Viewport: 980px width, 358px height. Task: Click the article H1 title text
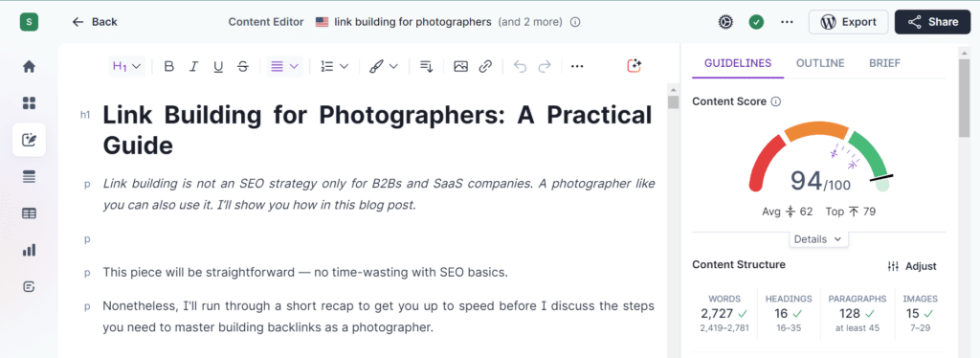[x=377, y=130]
